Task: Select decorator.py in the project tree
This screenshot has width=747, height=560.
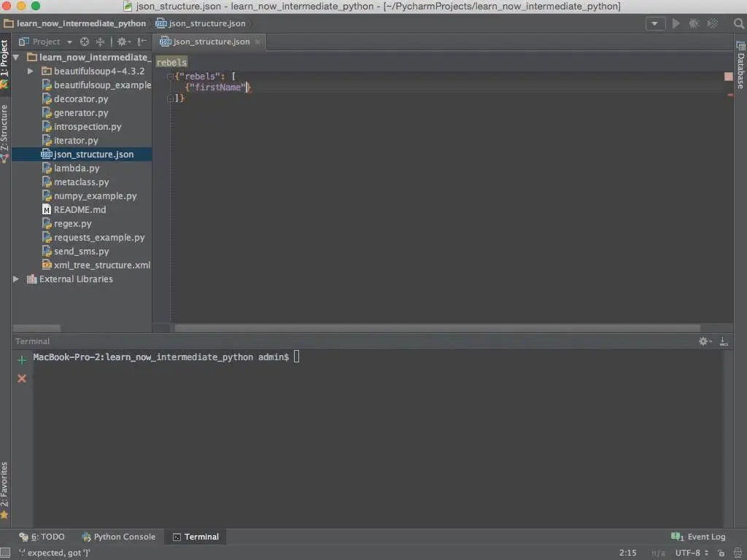Action: pos(81,99)
